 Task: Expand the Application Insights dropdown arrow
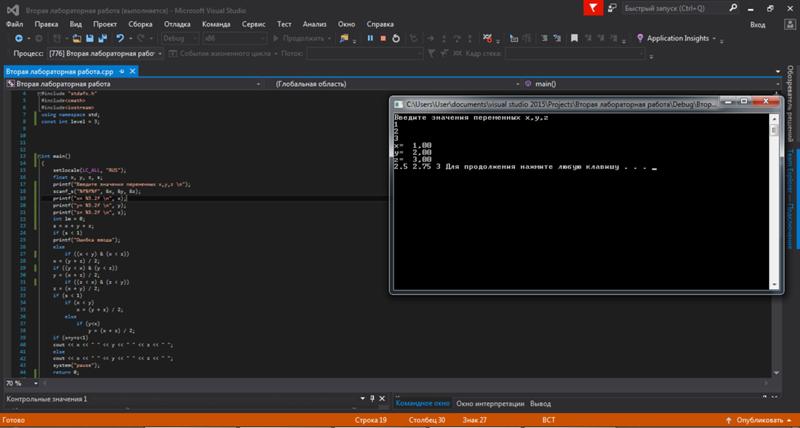pos(714,39)
